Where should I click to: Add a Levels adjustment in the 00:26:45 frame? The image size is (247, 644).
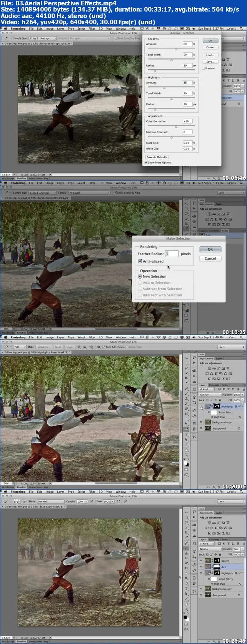214,523
